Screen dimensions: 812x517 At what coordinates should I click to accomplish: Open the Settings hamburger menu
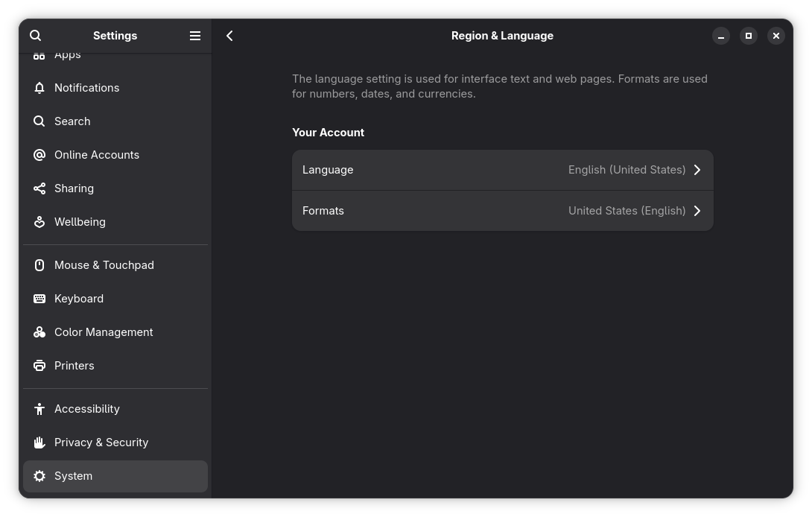point(194,36)
